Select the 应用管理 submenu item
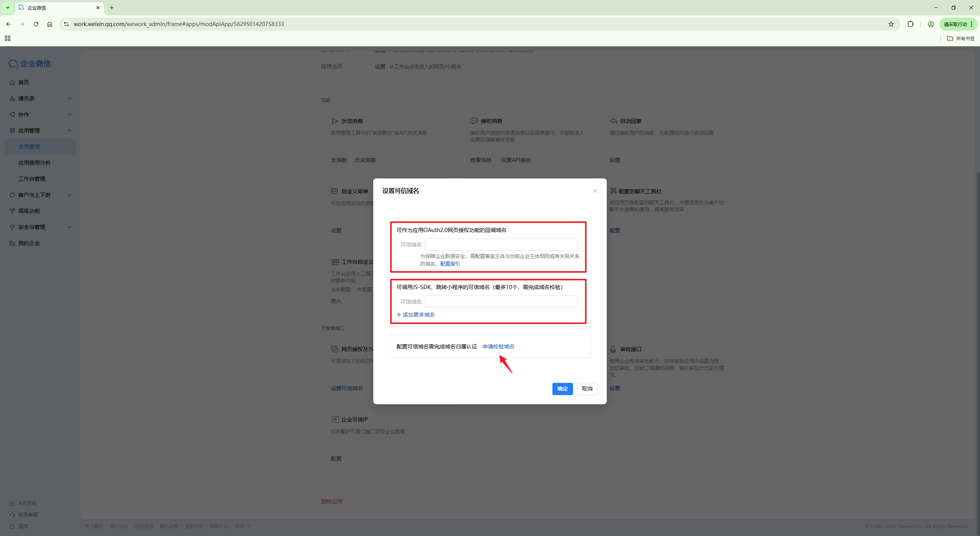The height and width of the screenshot is (536, 980). pos(40,147)
